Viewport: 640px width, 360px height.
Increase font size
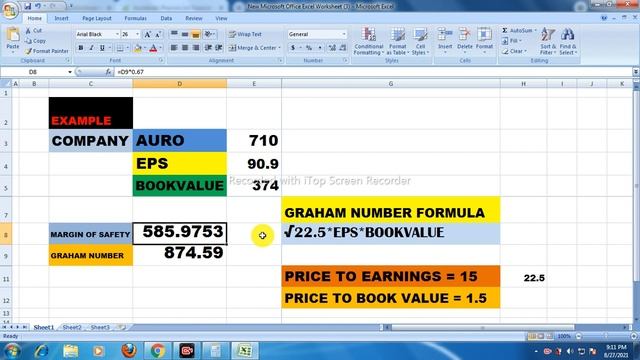[147, 34]
